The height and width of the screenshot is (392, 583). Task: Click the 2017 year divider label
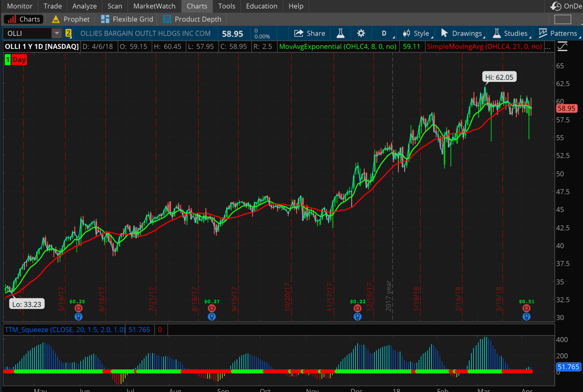click(388, 295)
